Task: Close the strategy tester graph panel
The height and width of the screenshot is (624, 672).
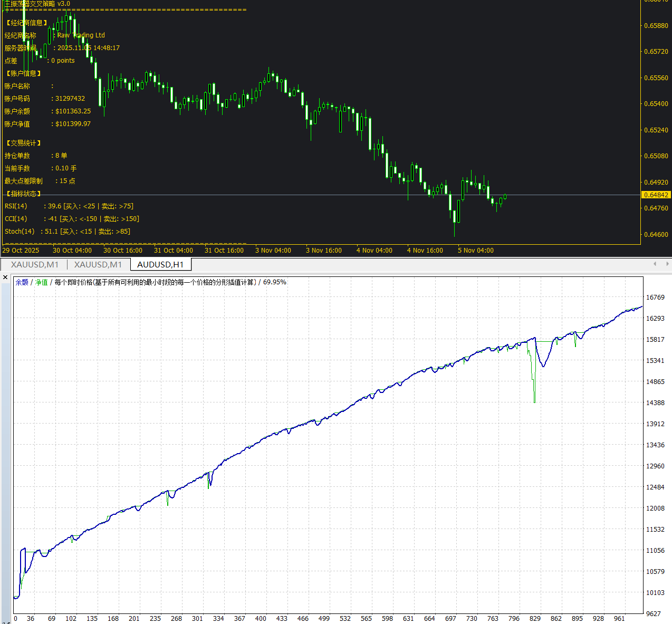Action: pyautogui.click(x=5, y=277)
